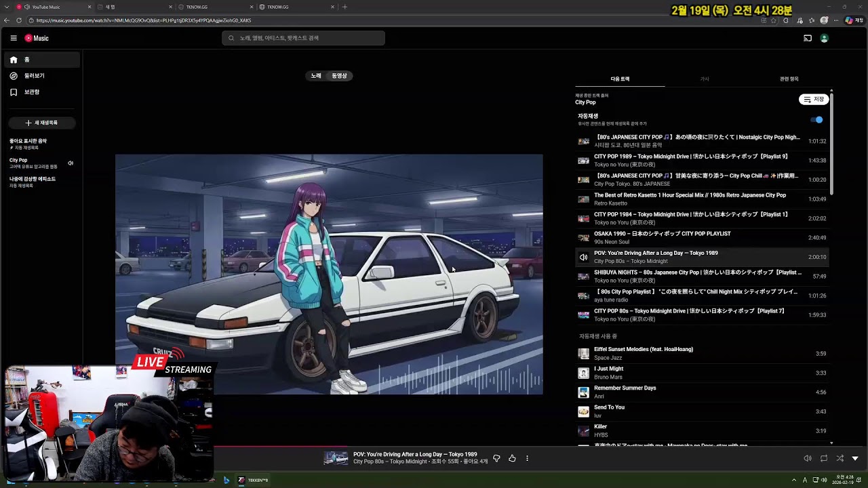This screenshot has height=488, width=868.
Task: Open artist Bruno Mars link
Action: coord(608,377)
